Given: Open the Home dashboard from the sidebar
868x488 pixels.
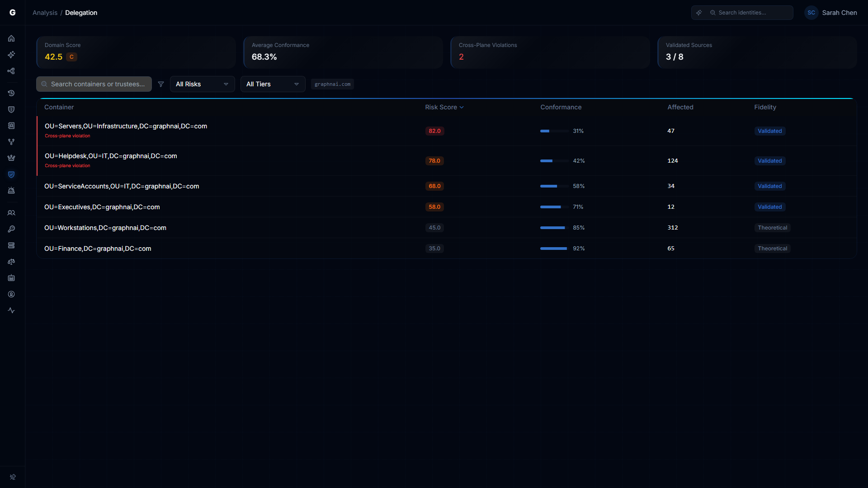Looking at the screenshot, I should tap(11, 38).
